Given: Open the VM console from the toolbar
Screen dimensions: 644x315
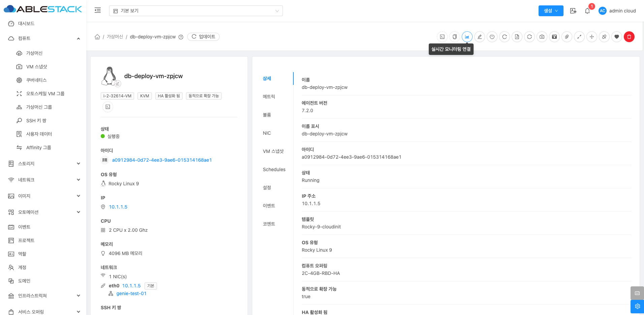Looking at the screenshot, I should point(442,37).
